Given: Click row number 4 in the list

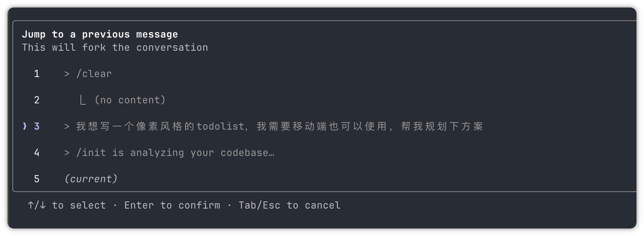Looking at the screenshot, I should click(37, 152).
